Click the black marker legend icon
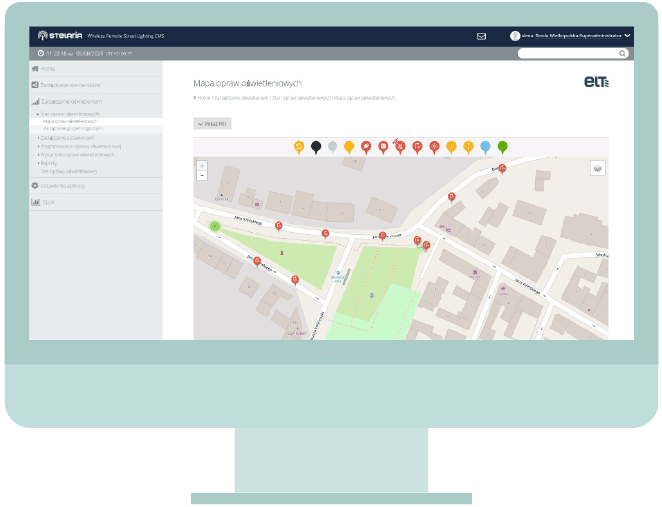The image size is (662, 507). click(x=316, y=147)
